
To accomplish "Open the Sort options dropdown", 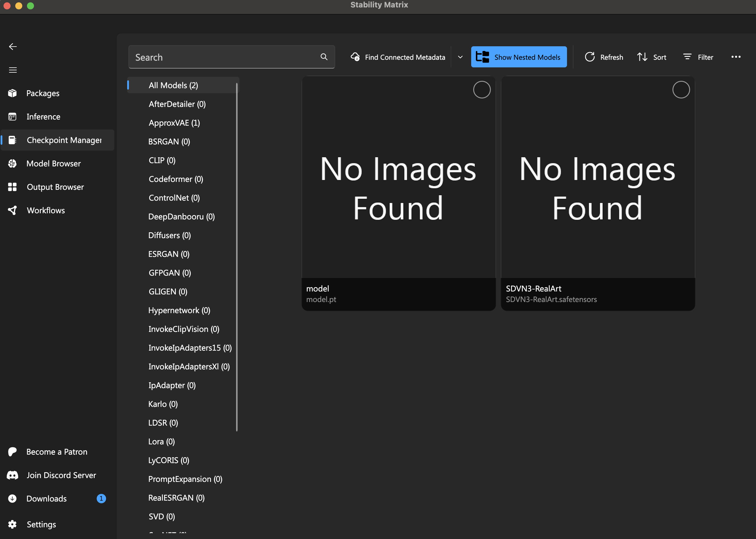I will (651, 57).
